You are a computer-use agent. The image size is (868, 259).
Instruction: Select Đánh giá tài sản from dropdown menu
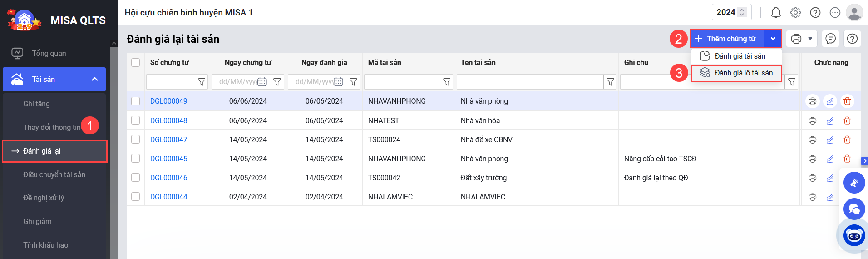coord(740,56)
